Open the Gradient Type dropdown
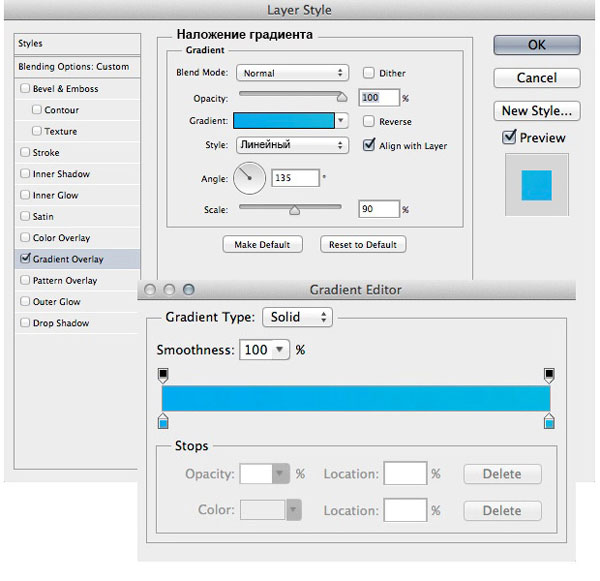 (x=297, y=317)
